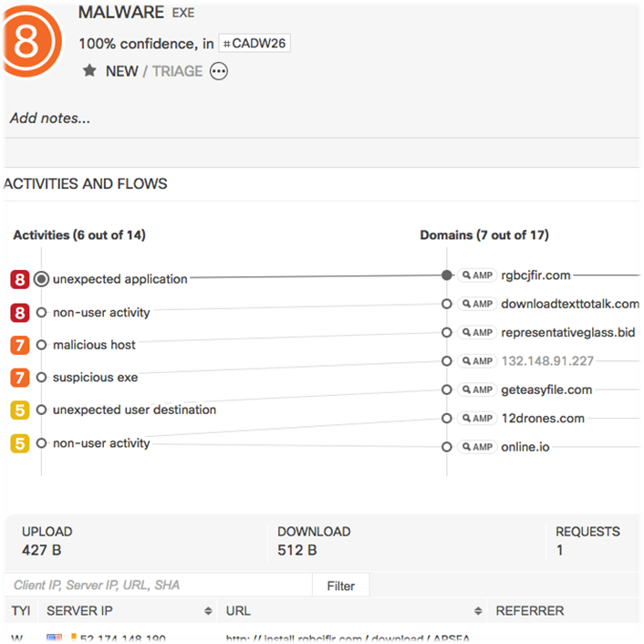Sort by the SERVER IP column
The width and height of the screenshot is (644, 644).
(208, 610)
